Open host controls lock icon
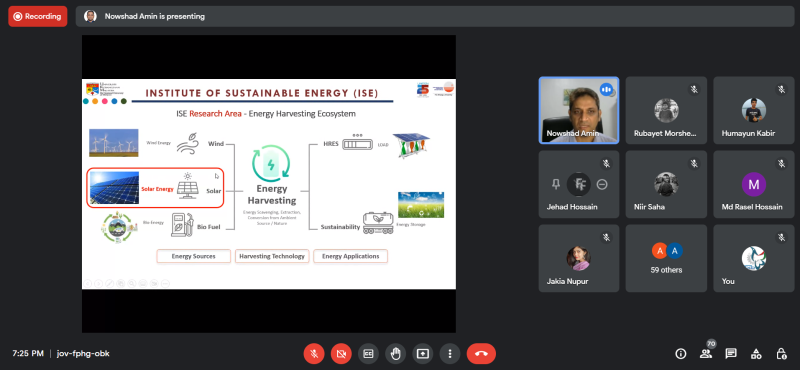The image size is (800, 370). [781, 353]
